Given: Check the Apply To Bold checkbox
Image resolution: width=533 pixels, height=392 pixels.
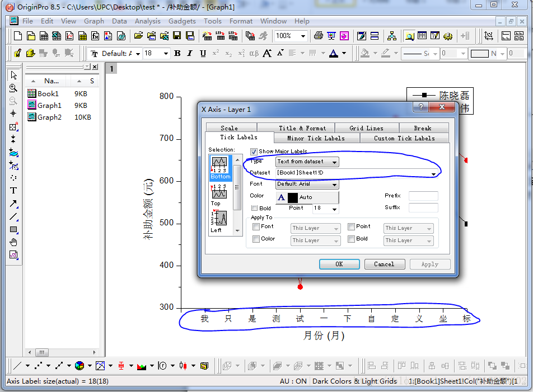Looking at the screenshot, I should pos(352,239).
